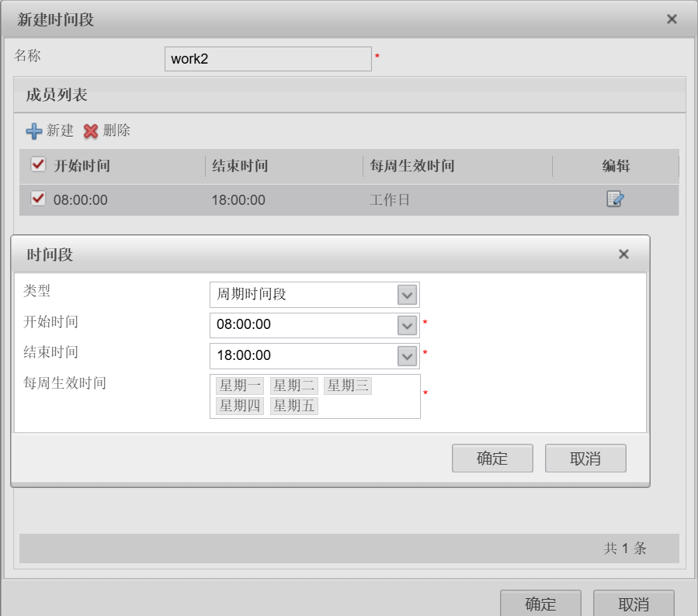This screenshot has height=616, width=698.
Task: Click the blue plus 新建 icon
Action: tap(34, 131)
